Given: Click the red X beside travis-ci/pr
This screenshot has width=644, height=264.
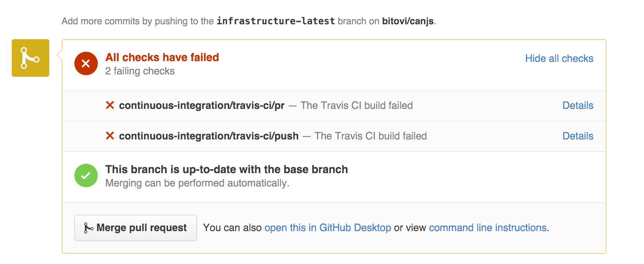Looking at the screenshot, I should coord(110,105).
